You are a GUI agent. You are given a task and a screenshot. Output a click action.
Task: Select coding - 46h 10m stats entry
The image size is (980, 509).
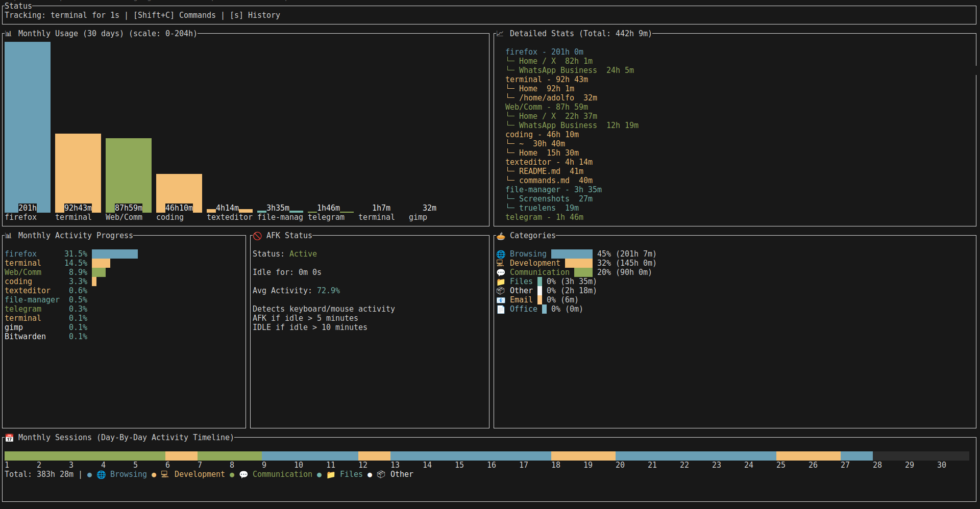click(x=542, y=135)
